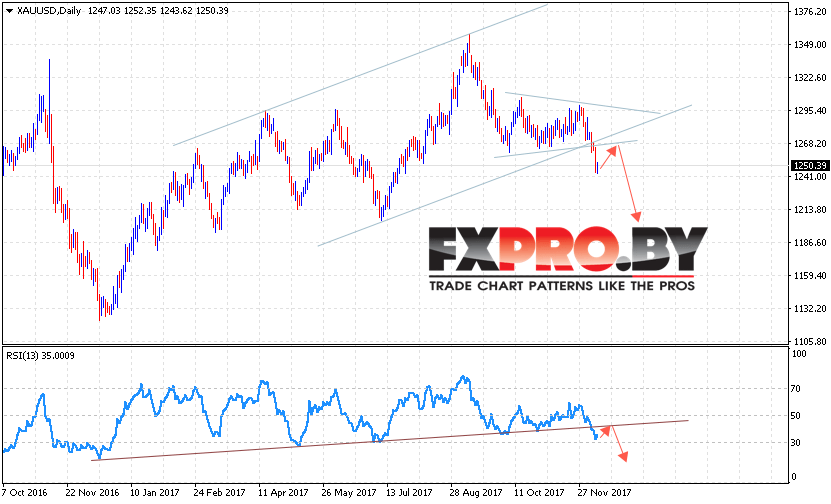The width and height of the screenshot is (831, 504).
Task: Click the 1159.40 price axis label
Action: [810, 275]
